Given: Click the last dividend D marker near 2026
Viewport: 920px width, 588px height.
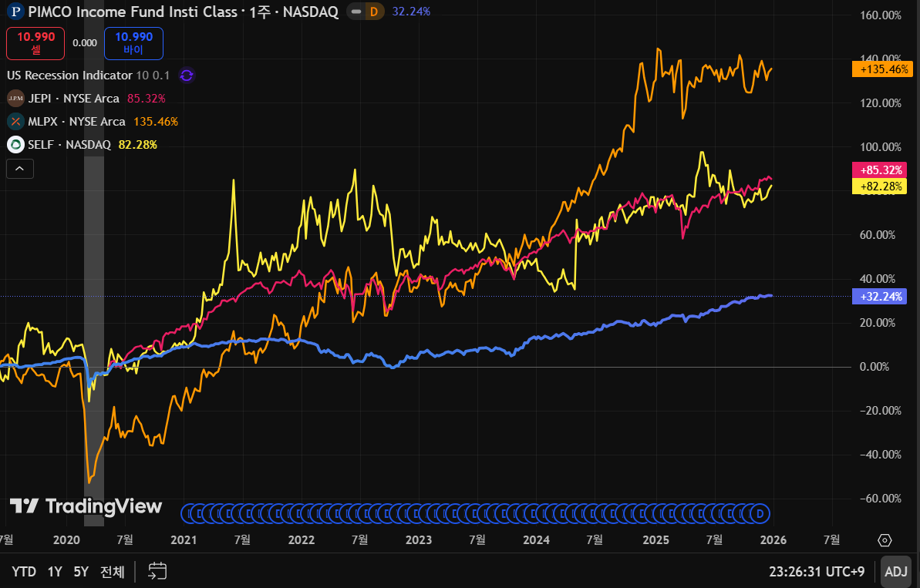Looking at the screenshot, I should [760, 514].
